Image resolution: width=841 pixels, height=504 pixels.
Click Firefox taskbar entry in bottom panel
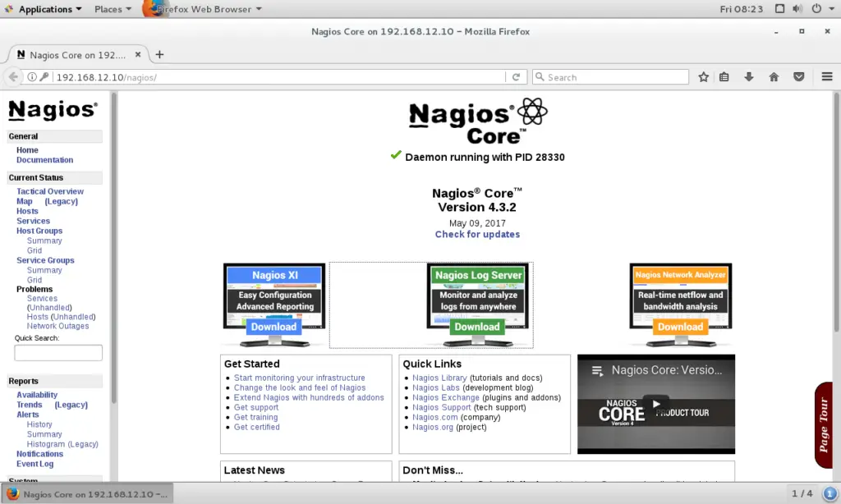tap(87, 494)
